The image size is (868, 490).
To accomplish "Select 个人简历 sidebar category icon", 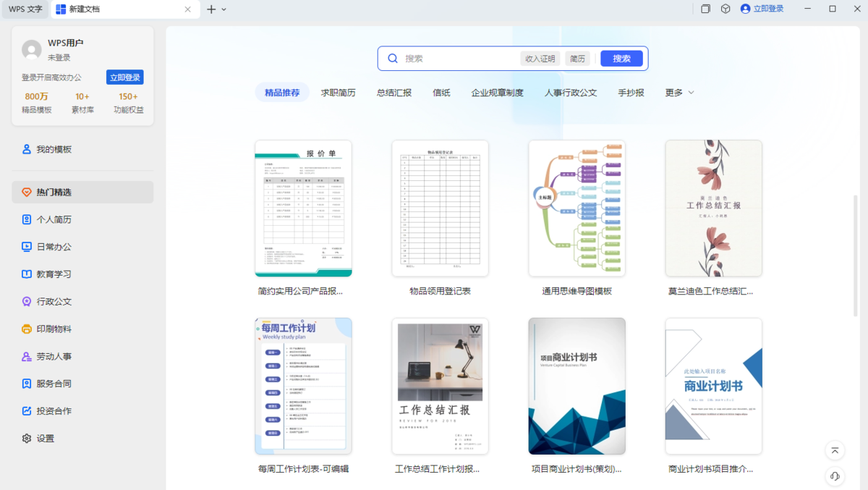I will pyautogui.click(x=27, y=219).
